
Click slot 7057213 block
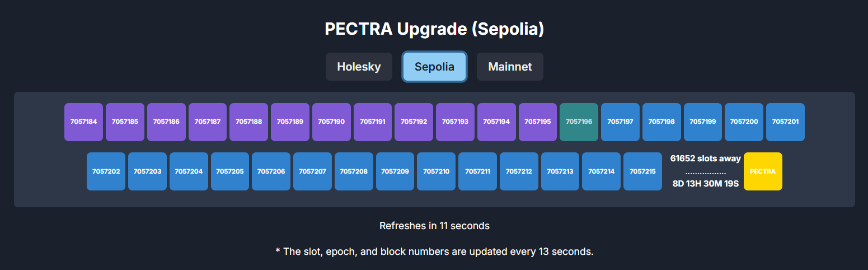pos(560,171)
